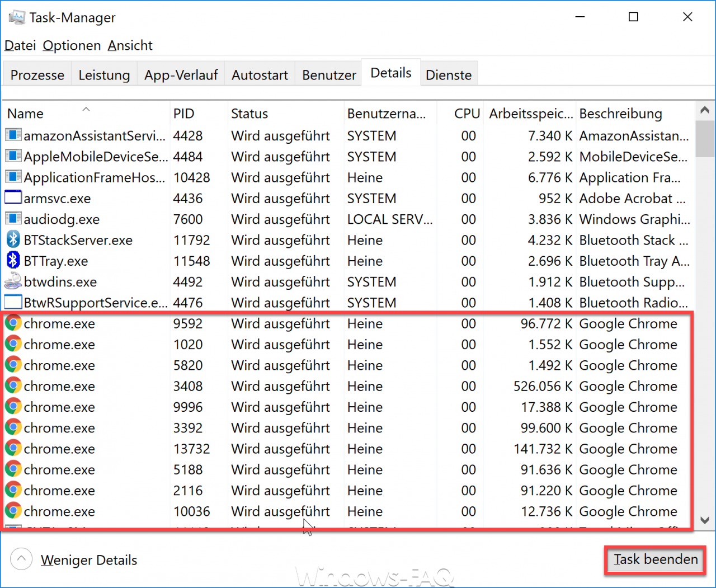This screenshot has height=588, width=716.
Task: Click the amazonAssistantService process icon
Action: point(13,135)
